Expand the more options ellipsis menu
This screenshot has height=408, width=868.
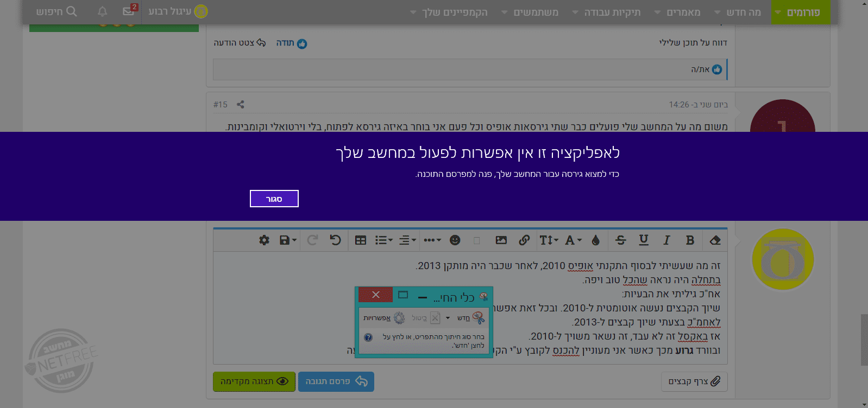point(432,240)
